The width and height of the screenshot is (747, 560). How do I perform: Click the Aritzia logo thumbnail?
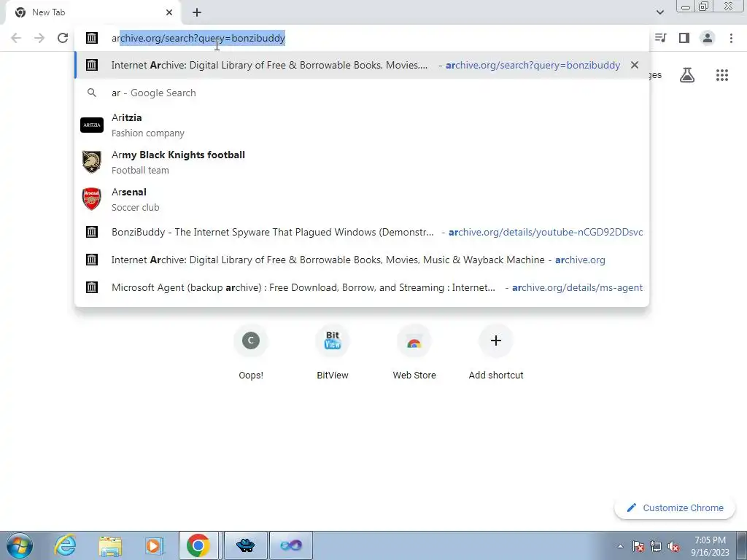91,125
